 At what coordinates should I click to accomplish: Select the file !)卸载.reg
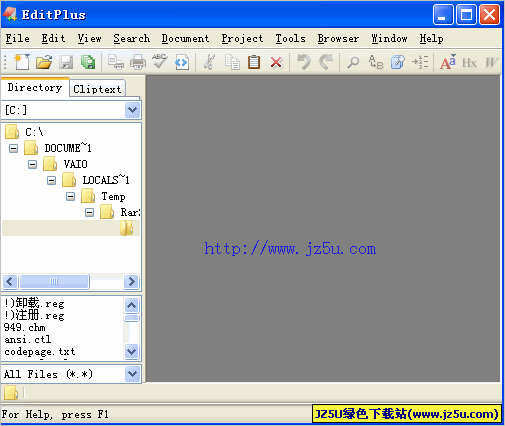[x=34, y=303]
